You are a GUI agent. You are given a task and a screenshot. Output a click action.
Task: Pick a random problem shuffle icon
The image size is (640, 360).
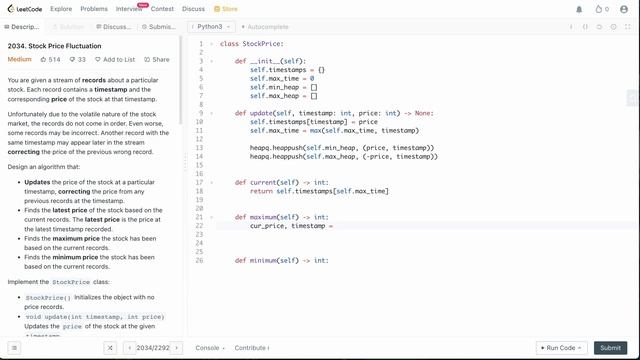pos(110,348)
